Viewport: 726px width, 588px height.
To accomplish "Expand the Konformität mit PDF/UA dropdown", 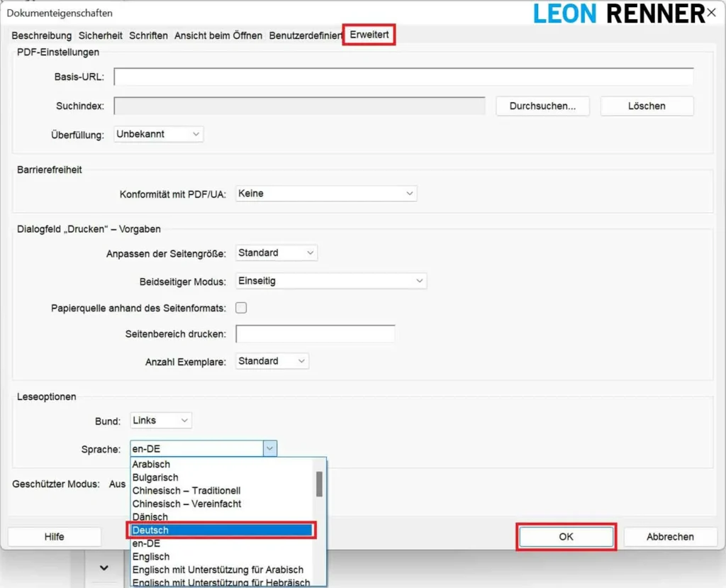I will point(325,193).
